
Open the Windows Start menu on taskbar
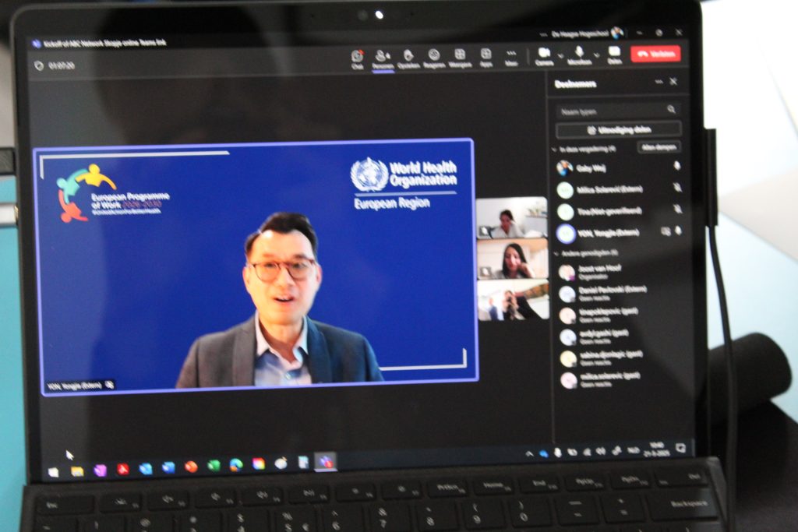point(53,471)
